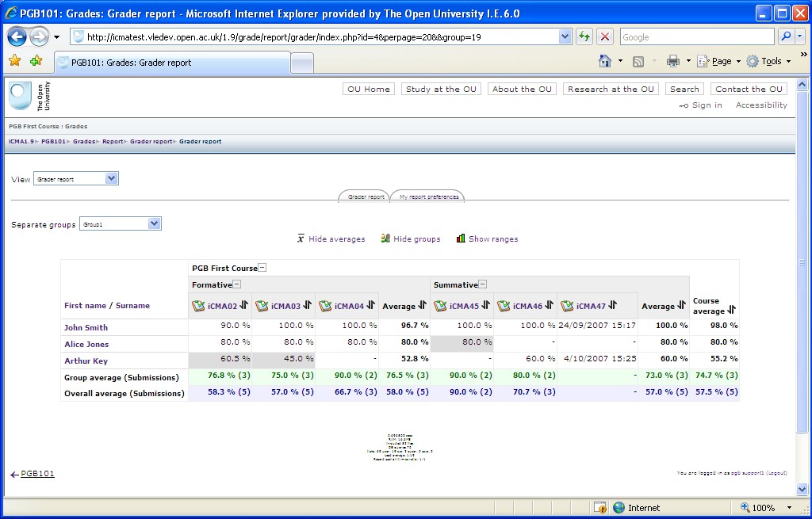Open the Print options dropdown arrow
Viewport: 812px width, 519px height.
coord(688,61)
